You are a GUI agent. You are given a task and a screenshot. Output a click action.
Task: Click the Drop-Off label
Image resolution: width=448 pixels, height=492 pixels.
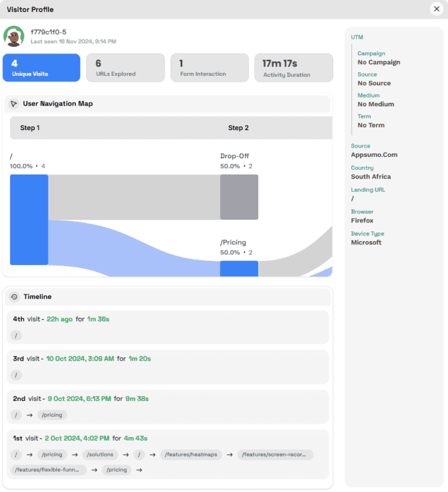point(235,156)
